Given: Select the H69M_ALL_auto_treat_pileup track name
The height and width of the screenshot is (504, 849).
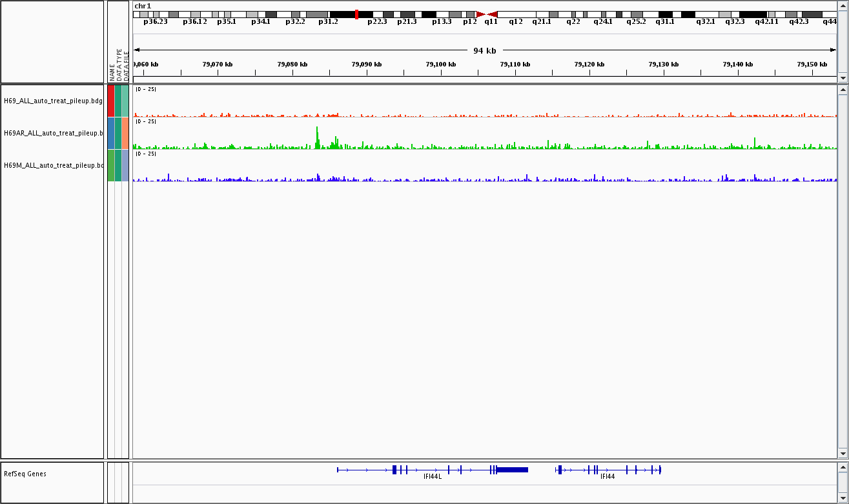Looking at the screenshot, I should point(53,165).
